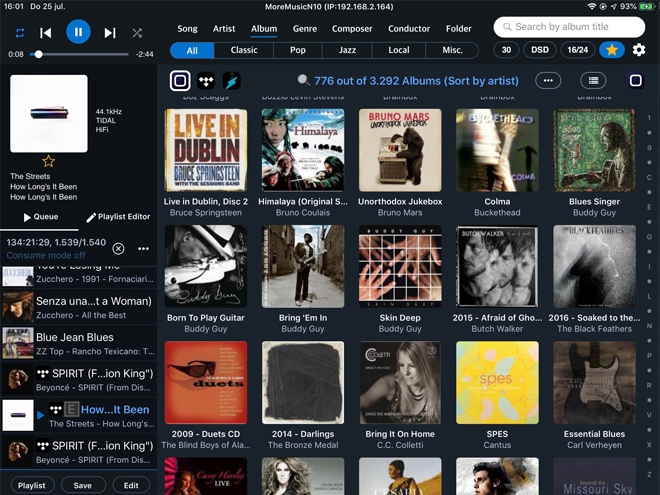Open Born To Play Guitar album
The height and width of the screenshot is (495, 660).
206,266
